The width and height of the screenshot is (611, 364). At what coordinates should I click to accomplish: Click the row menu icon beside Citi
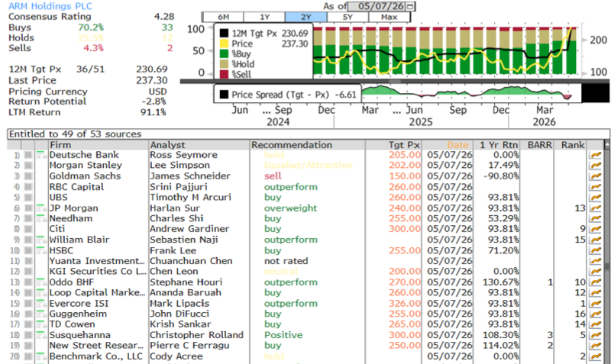click(x=28, y=229)
